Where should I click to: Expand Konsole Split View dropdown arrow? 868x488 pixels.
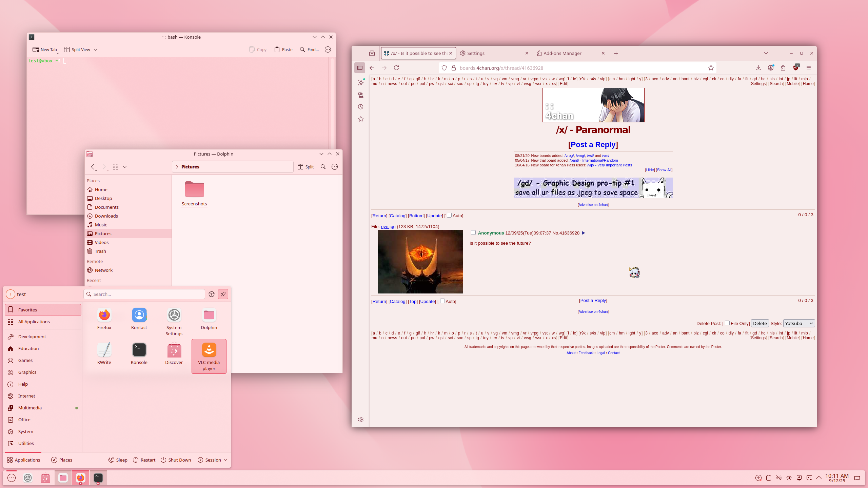tap(96, 49)
